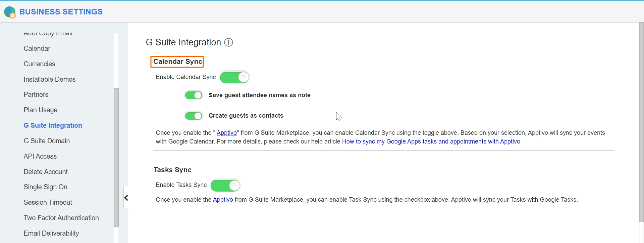
Task: Open Two Factor Authentication settings
Action: (61, 218)
